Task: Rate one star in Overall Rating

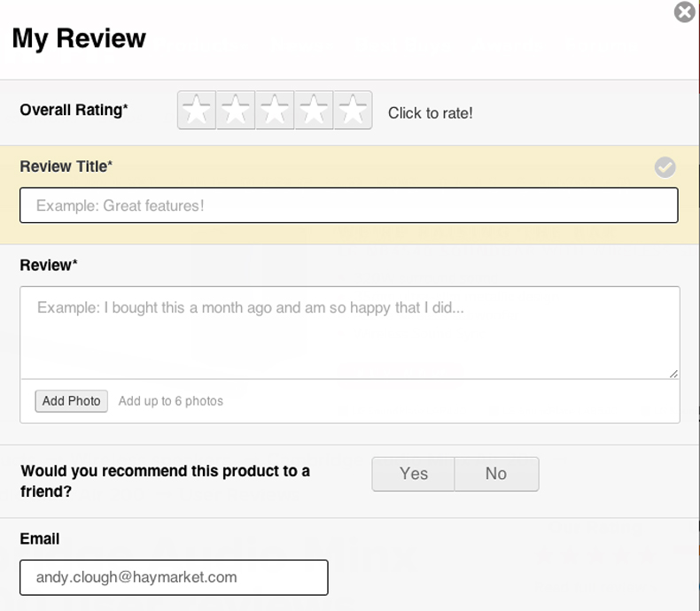Action: point(197,111)
